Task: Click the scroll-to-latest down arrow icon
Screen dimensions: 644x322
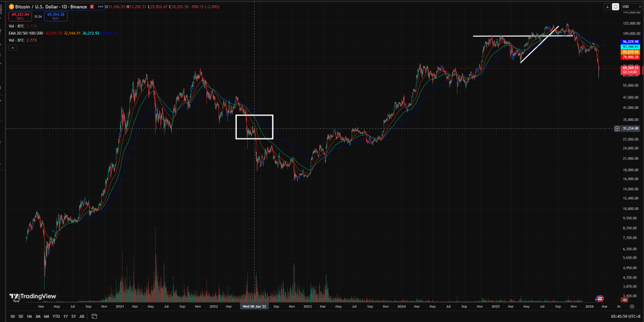Action: [607, 7]
